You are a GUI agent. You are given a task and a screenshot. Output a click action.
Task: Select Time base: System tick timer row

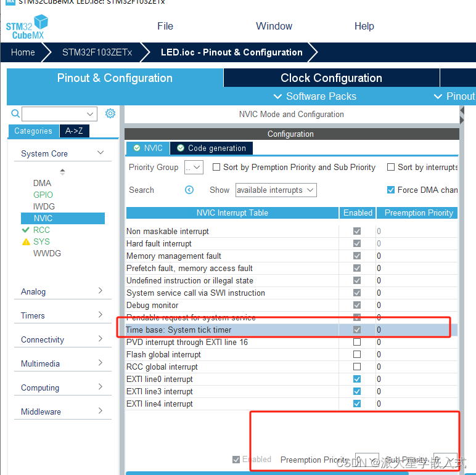[x=292, y=330]
